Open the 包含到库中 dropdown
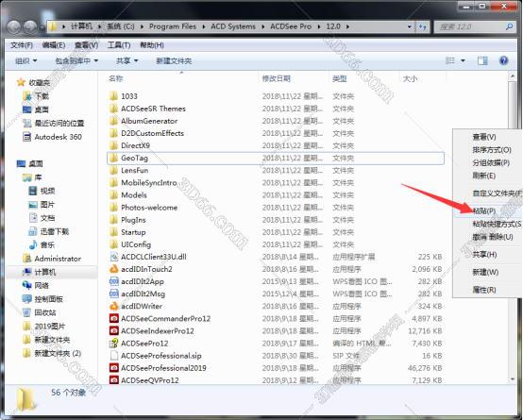This screenshot has width=523, height=420. (x=76, y=61)
